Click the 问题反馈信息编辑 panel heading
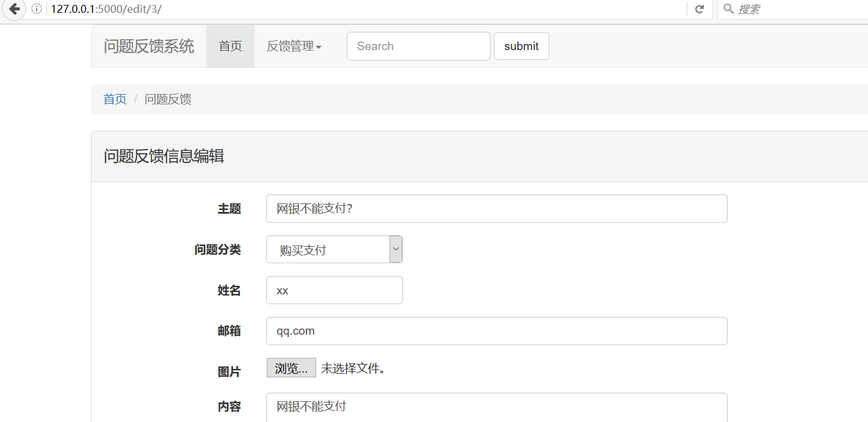Viewport: 868px width, 422px height. tap(164, 156)
